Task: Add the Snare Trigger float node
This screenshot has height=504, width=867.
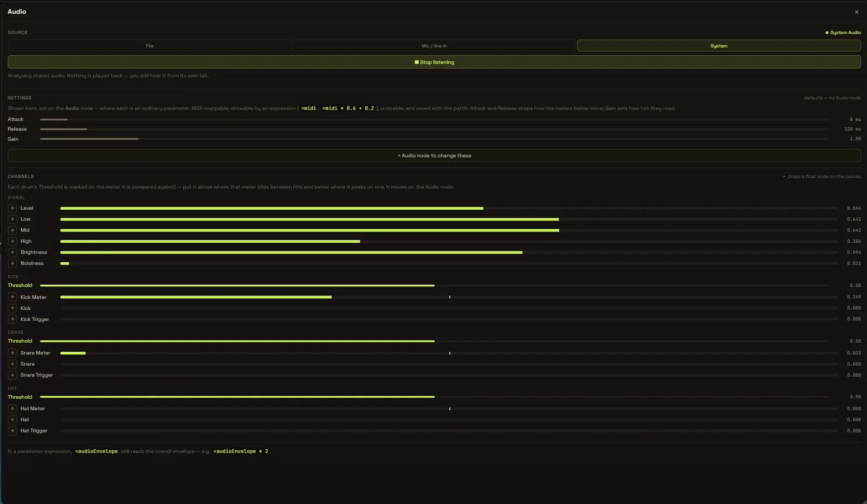Action: point(12,375)
